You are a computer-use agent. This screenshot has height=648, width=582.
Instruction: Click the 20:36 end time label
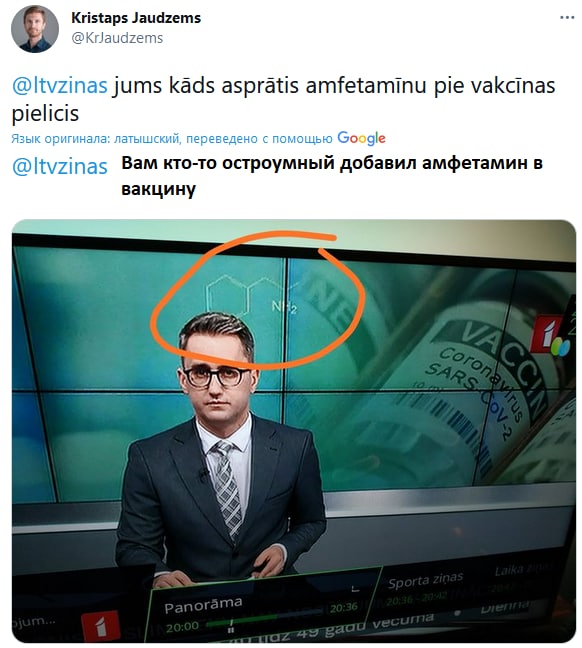[x=344, y=607]
